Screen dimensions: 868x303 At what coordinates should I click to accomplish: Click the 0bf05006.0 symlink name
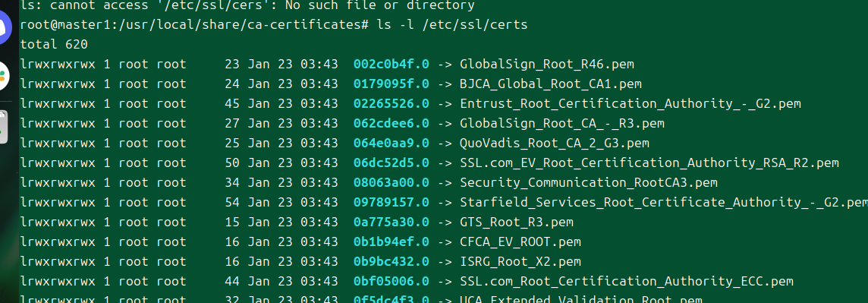pos(391,282)
